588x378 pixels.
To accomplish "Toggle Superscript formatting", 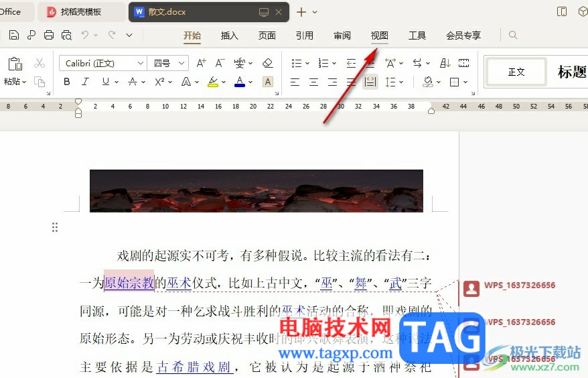I will (160, 82).
